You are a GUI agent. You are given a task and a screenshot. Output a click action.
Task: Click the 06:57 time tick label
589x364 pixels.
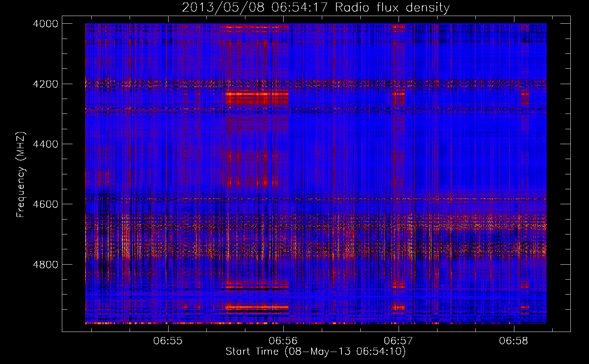coord(399,341)
